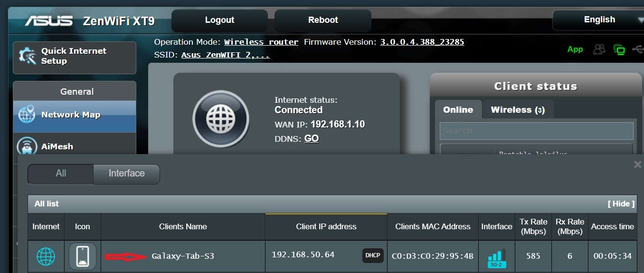644x273 pixels.
Task: Click the Galaxy-Tab-S3 client name
Action: (x=183, y=256)
